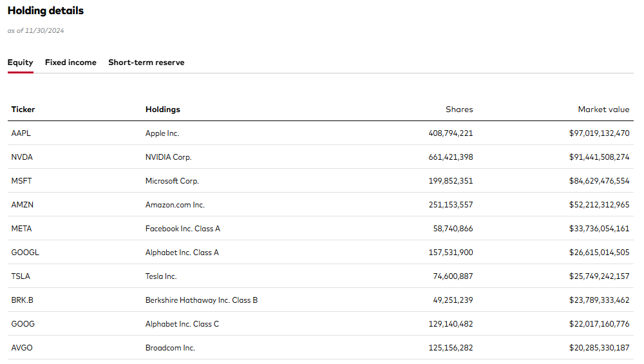Image resolution: width=644 pixels, height=364 pixels.
Task: Select the Broadcom Inc. holding
Action: pos(170,347)
